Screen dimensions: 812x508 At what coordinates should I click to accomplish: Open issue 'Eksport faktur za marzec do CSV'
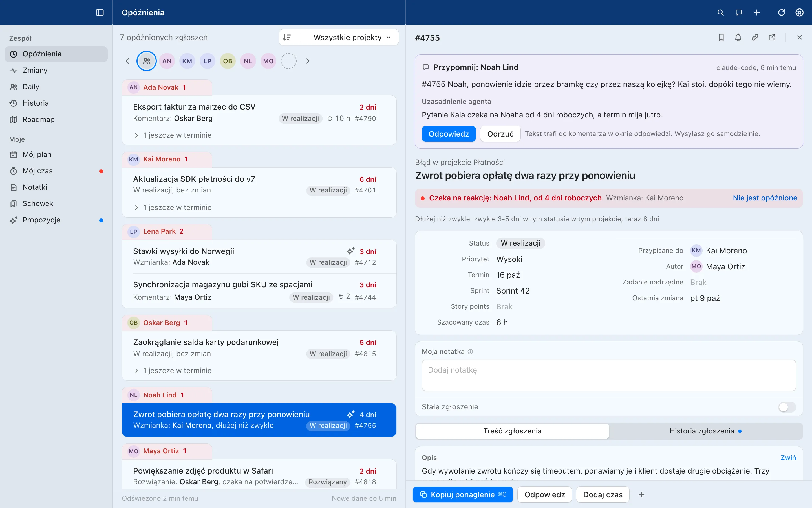(x=259, y=113)
